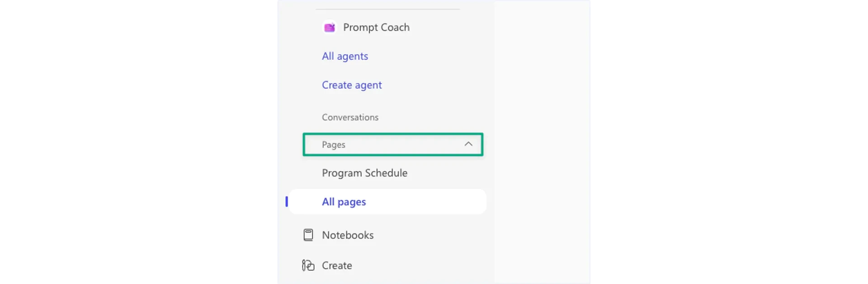The image size is (868, 284).
Task: Open the Conversations section
Action: (350, 117)
